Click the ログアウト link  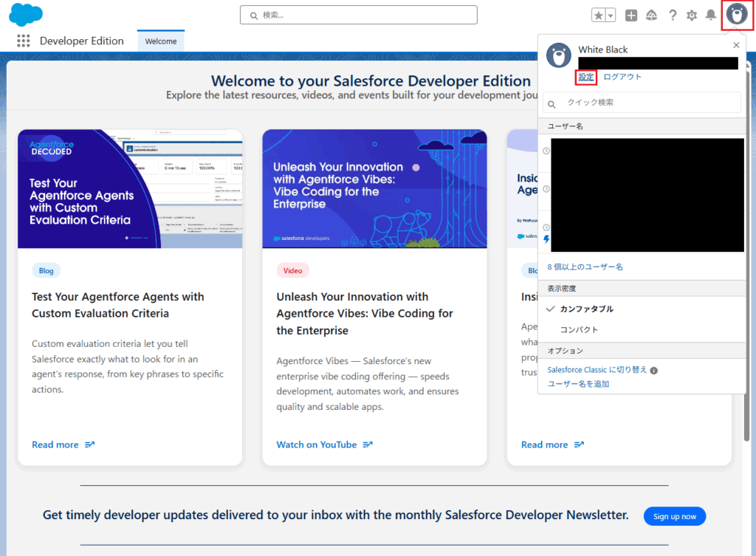pyautogui.click(x=622, y=77)
